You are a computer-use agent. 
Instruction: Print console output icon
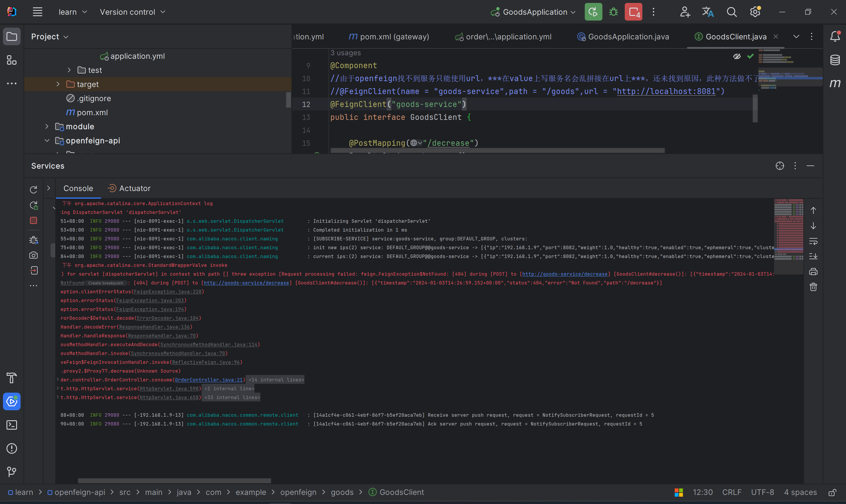point(813,272)
